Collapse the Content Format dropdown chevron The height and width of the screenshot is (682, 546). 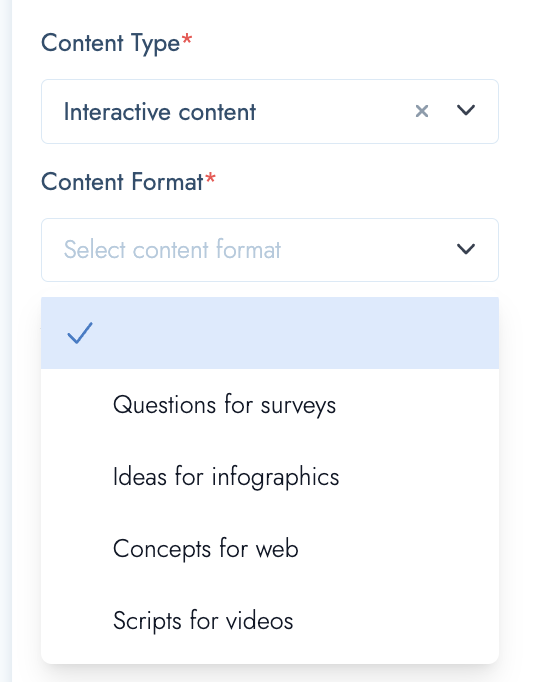click(x=466, y=249)
